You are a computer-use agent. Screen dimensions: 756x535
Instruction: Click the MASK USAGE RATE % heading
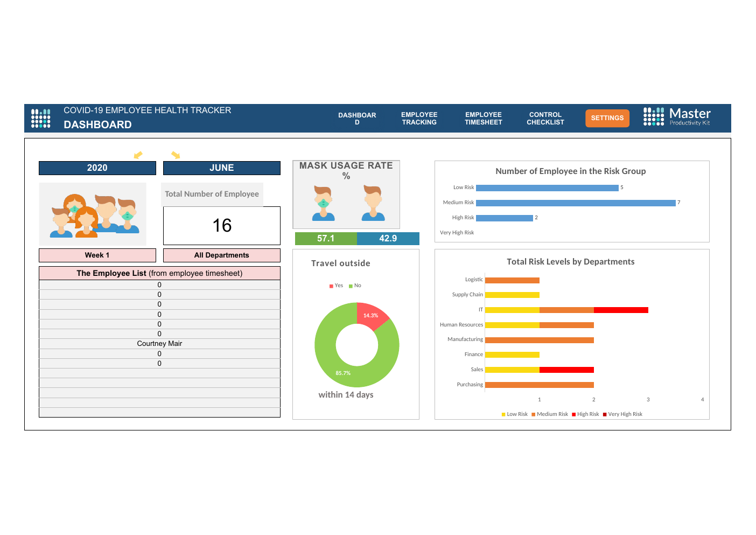coord(346,170)
